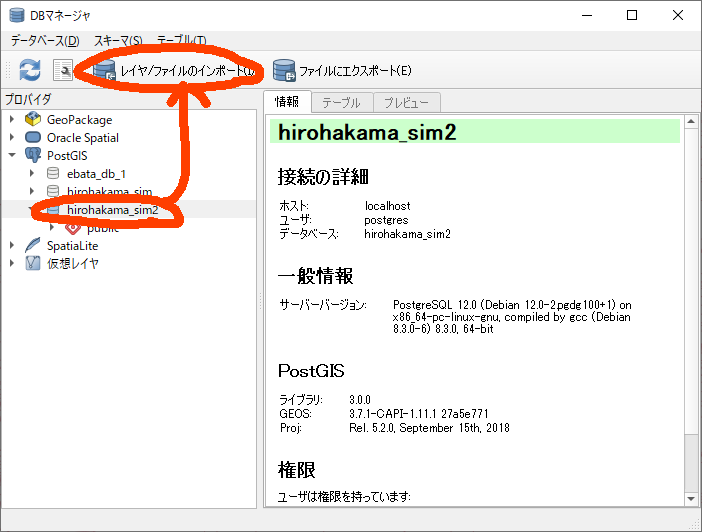Viewport: 702px width, 532px height.
Task: Click Export to File toolbar button
Action: (x=342, y=71)
